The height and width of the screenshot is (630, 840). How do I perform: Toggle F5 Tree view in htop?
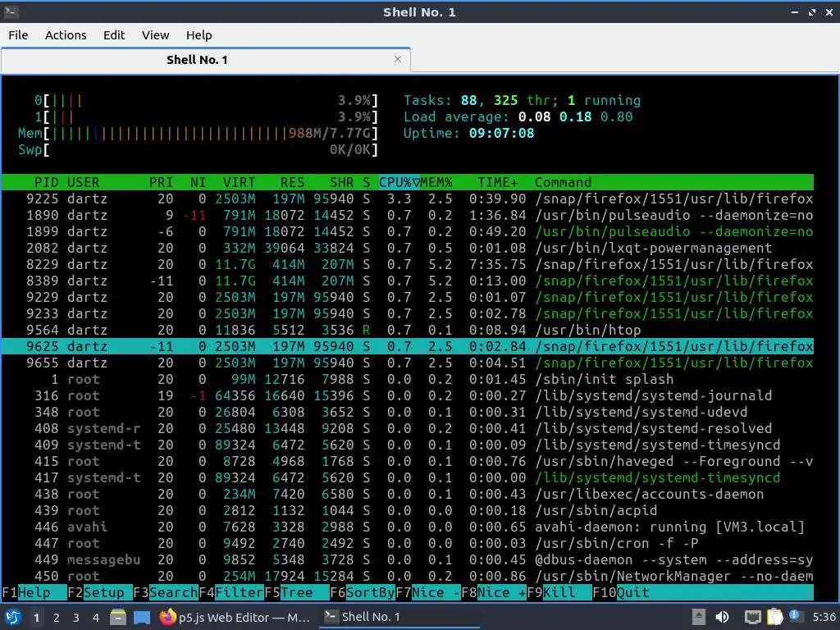[297, 592]
